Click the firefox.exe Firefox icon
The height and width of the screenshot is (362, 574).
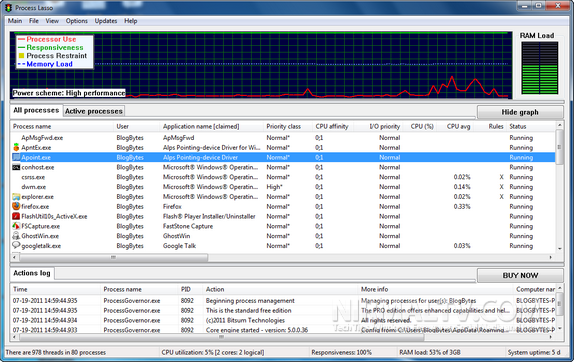(16, 206)
